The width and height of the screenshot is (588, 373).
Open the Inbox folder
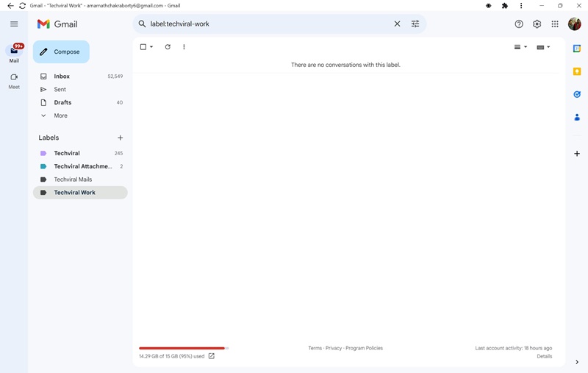(80, 77)
